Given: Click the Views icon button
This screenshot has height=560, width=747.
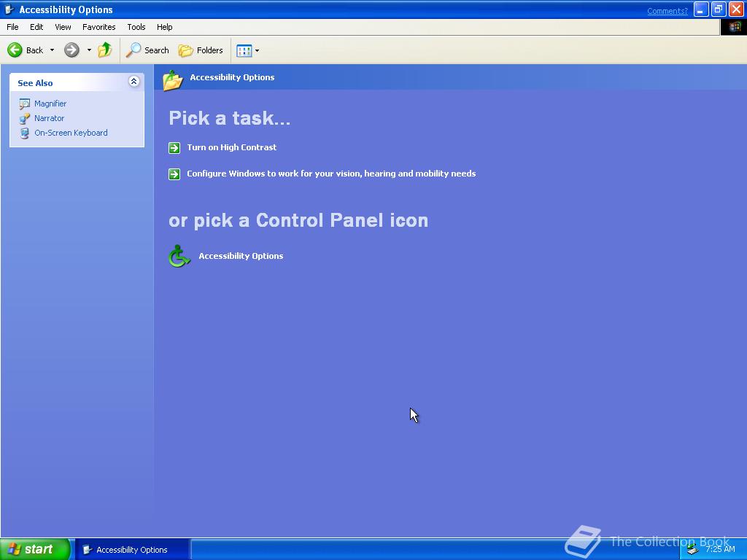Looking at the screenshot, I should [244, 50].
